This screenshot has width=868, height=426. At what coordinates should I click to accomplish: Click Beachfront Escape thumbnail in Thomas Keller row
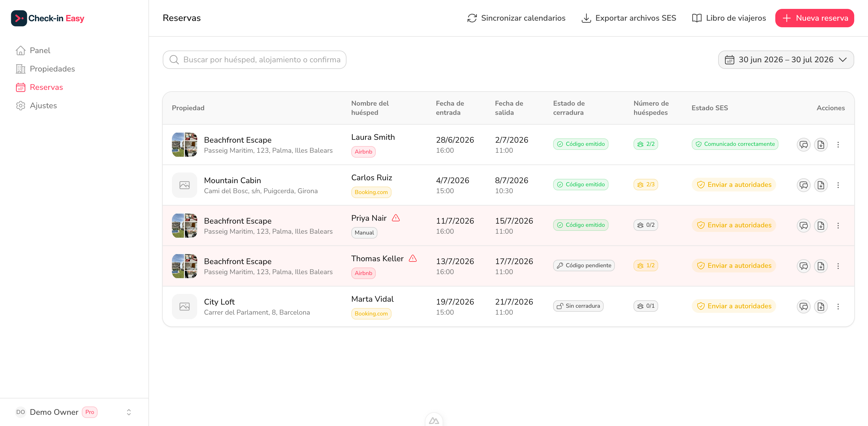(x=184, y=266)
